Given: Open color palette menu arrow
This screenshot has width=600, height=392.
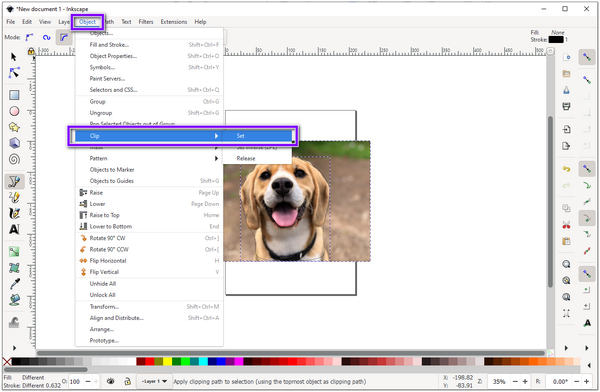Looking at the screenshot, I should point(589,365).
